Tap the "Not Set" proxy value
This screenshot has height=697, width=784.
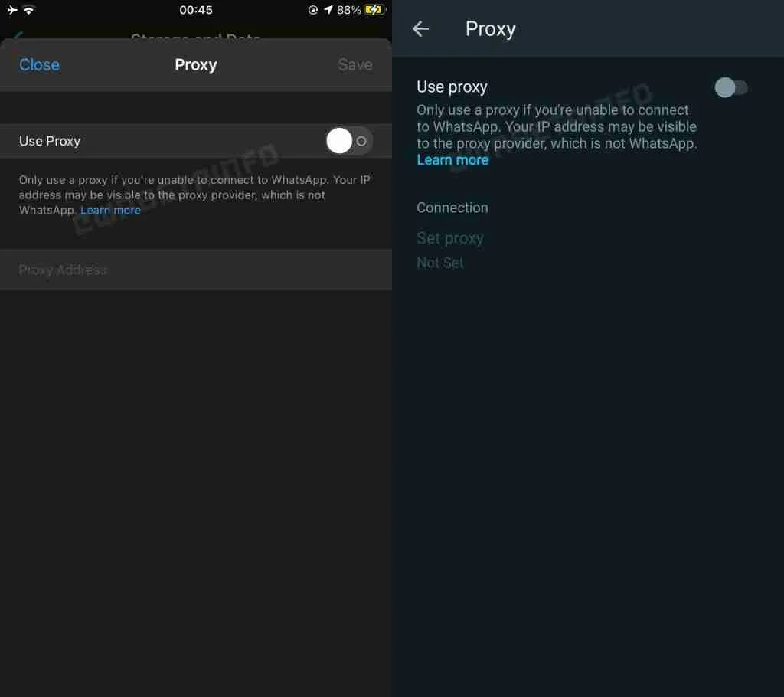pyautogui.click(x=440, y=263)
